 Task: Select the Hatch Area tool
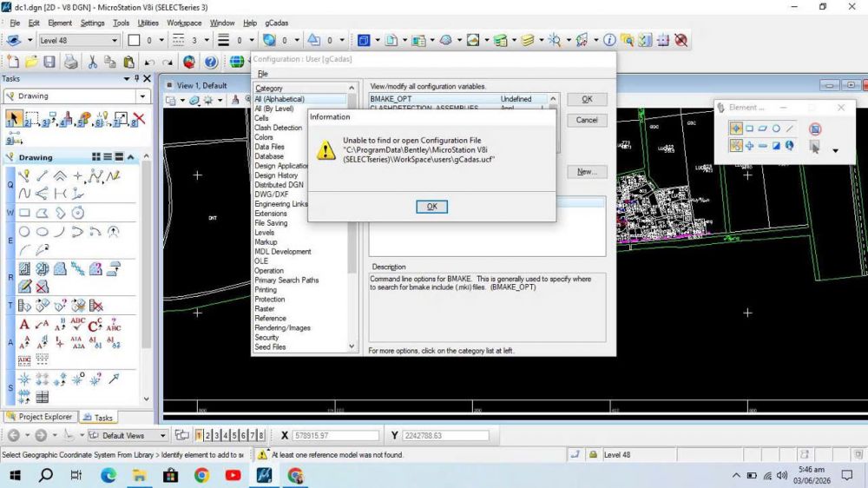click(x=24, y=269)
